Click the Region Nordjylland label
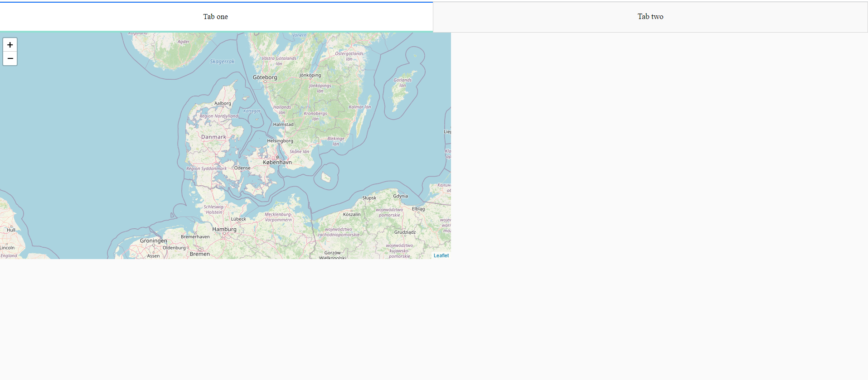This screenshot has width=868, height=380. [219, 116]
